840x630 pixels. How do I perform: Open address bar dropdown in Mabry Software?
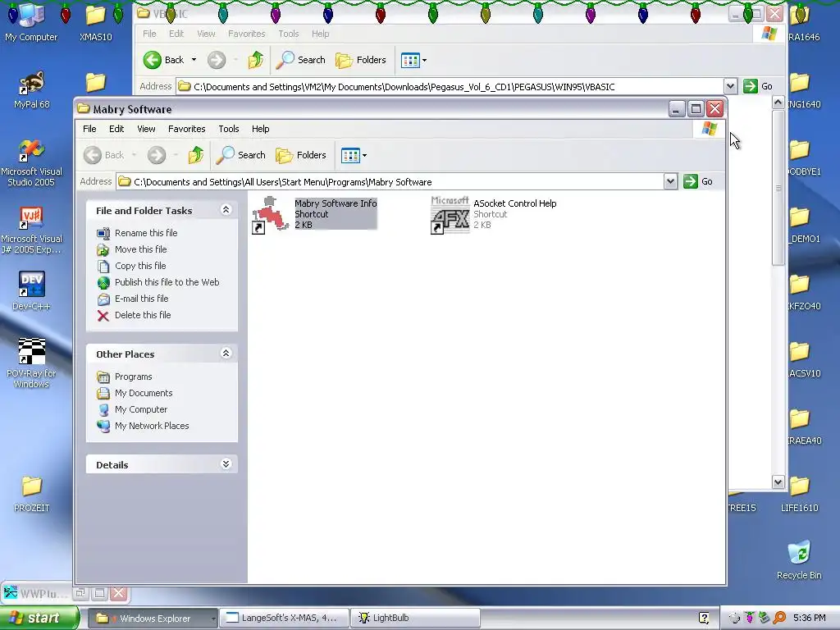(670, 181)
